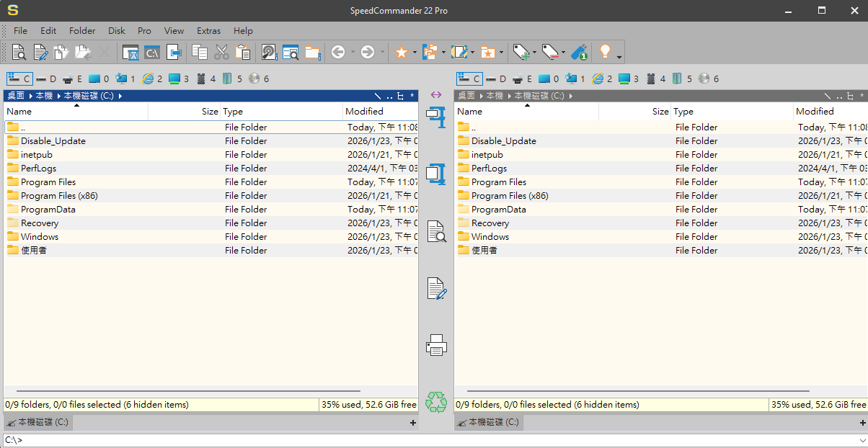Select drive C in the right panel
868x448 pixels.
(469, 79)
